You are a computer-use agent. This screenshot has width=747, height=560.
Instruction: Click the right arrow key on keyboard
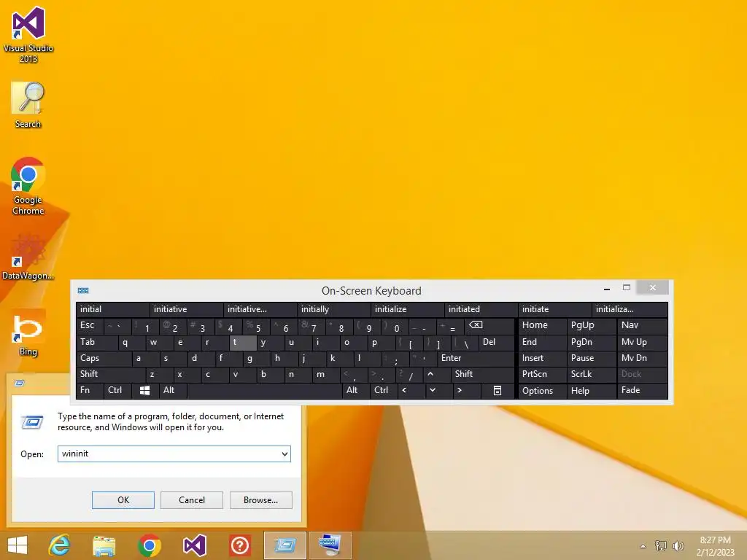pos(465,391)
